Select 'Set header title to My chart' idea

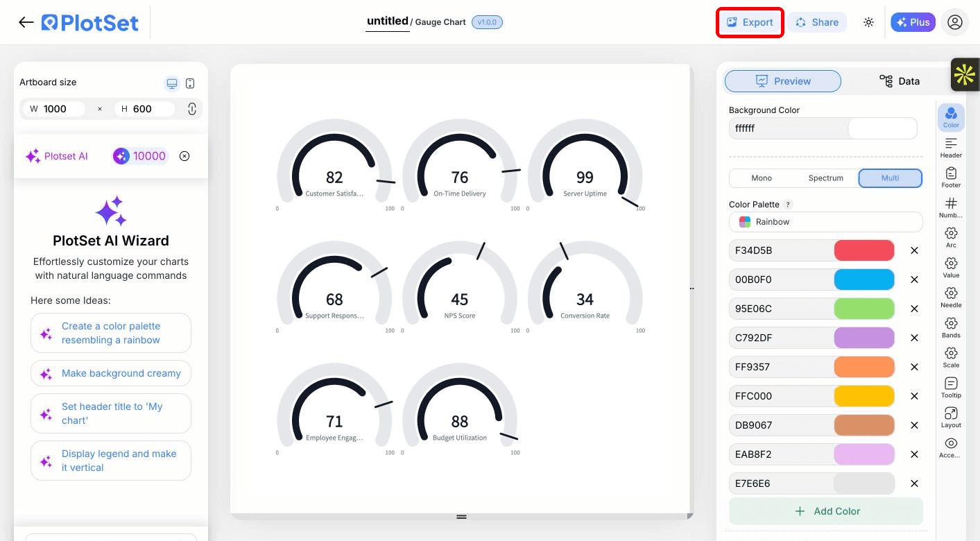pos(111,413)
